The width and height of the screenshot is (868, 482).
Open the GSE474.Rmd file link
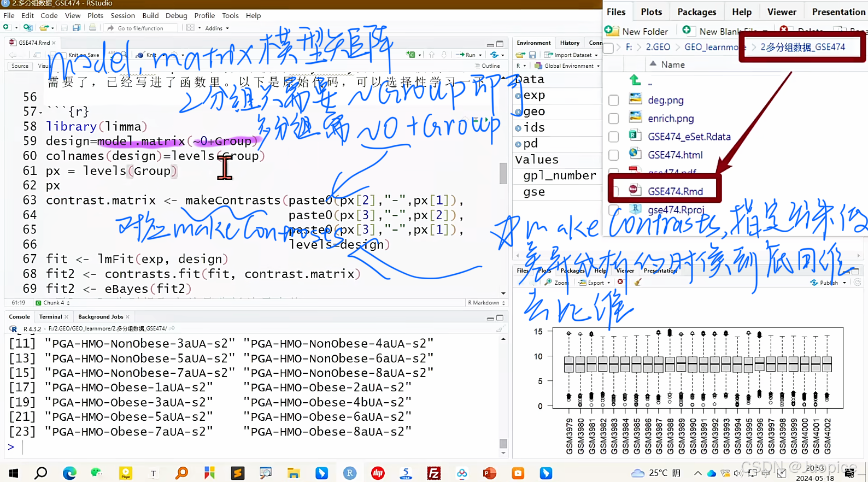point(675,191)
